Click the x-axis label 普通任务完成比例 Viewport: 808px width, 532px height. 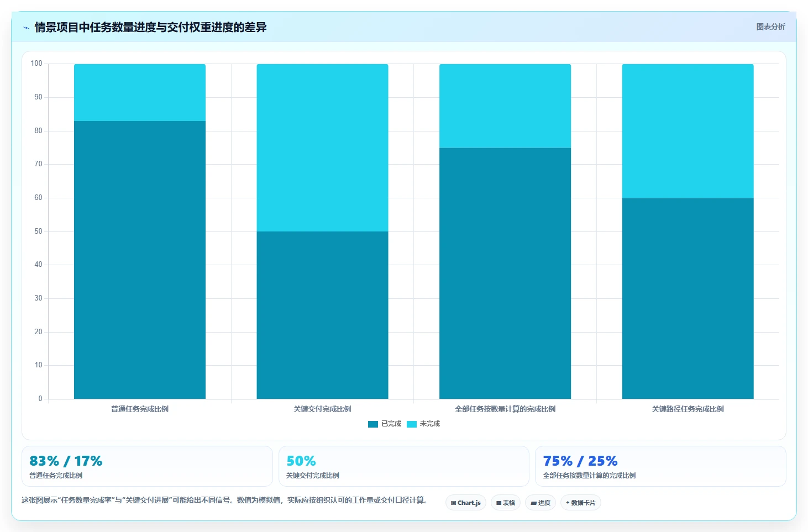coord(140,409)
